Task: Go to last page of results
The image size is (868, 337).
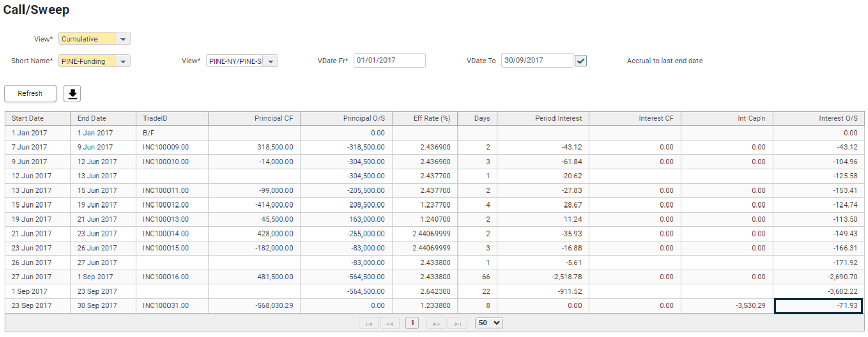Action: [x=457, y=323]
